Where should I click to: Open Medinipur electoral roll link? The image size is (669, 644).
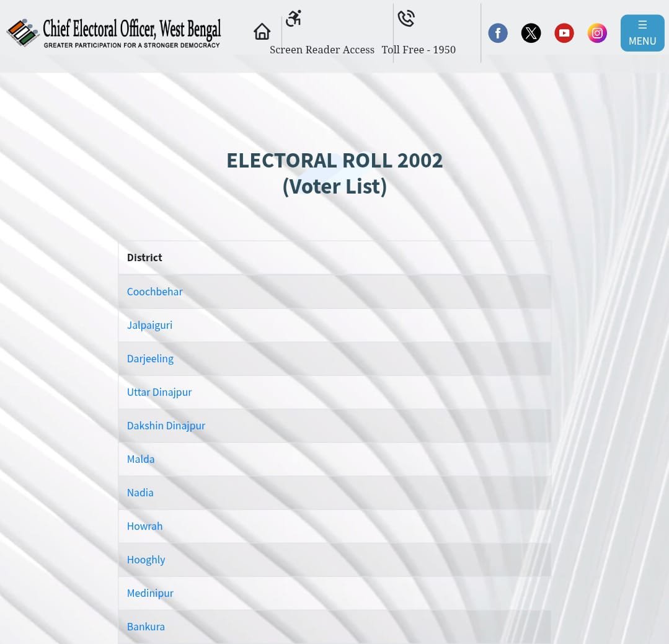click(150, 593)
